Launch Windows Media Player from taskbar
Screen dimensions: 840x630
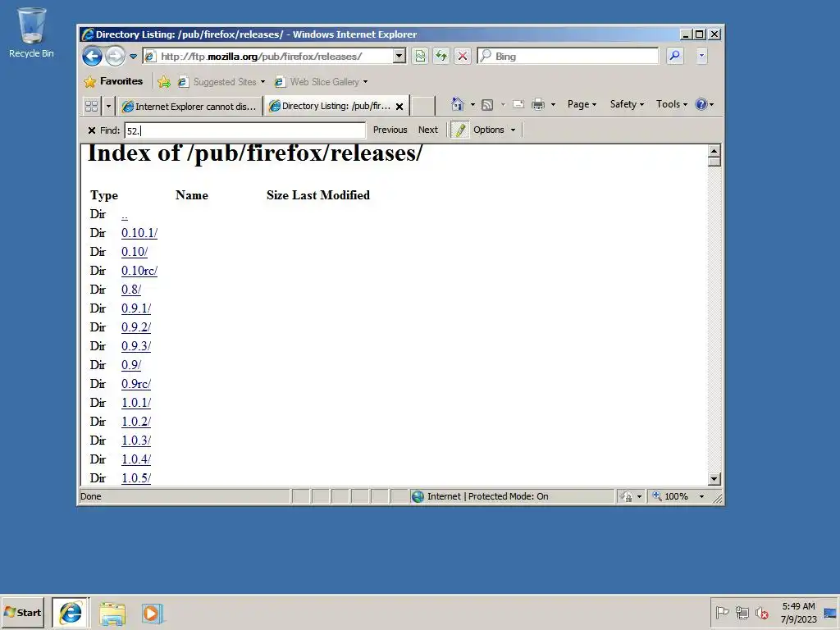(x=152, y=614)
